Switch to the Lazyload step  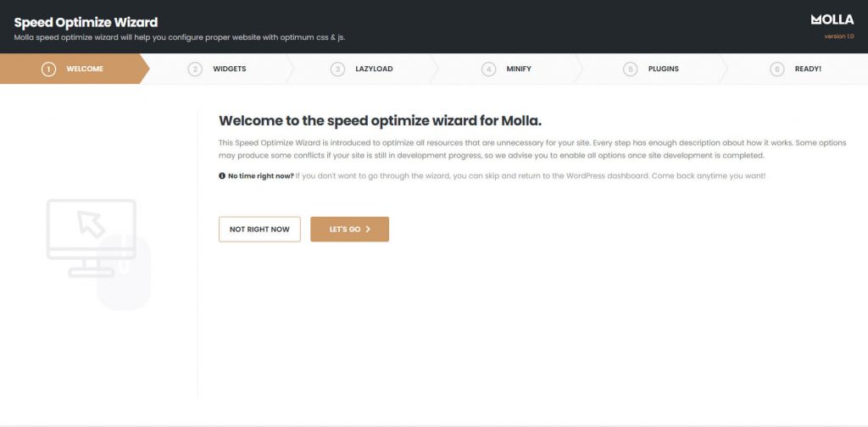pyautogui.click(x=364, y=69)
